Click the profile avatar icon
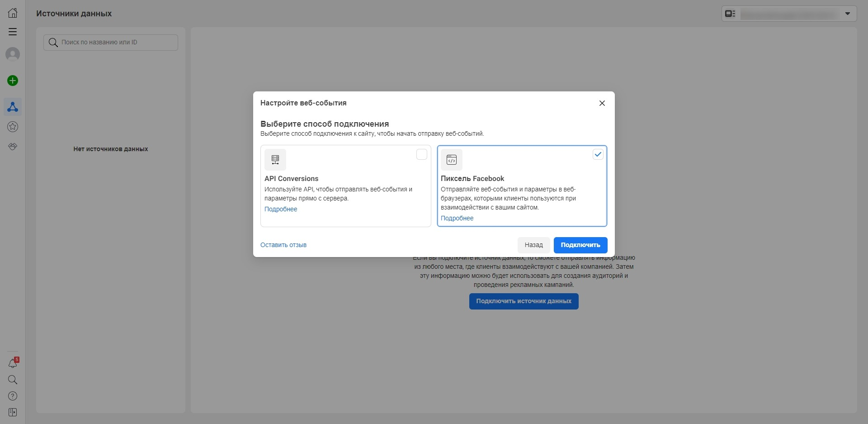This screenshot has width=868, height=424. pos(13,54)
